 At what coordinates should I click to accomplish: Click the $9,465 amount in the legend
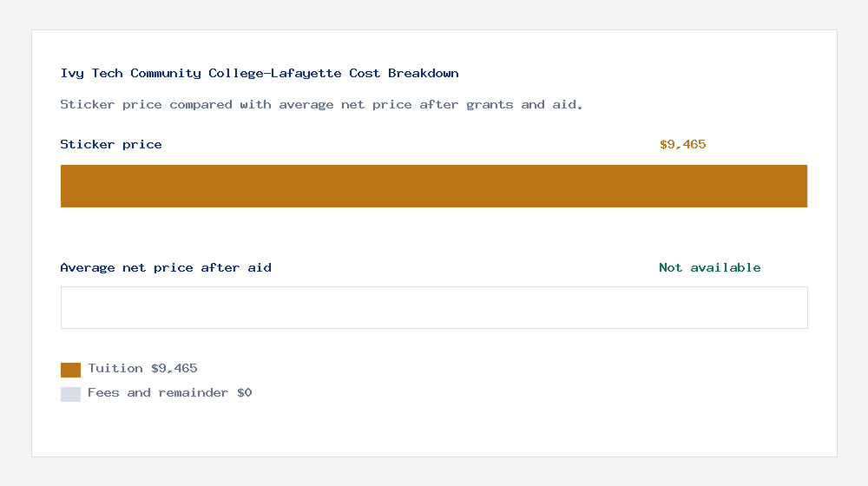pyautogui.click(x=174, y=369)
